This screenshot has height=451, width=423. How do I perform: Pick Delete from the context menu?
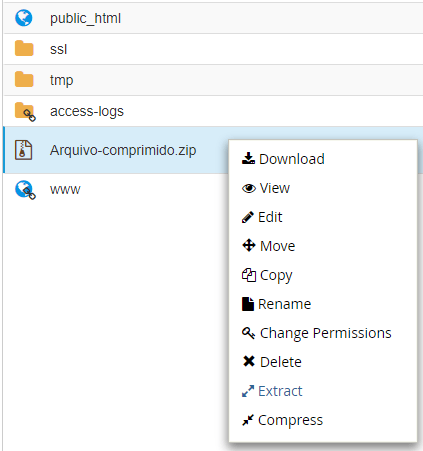tap(272, 362)
